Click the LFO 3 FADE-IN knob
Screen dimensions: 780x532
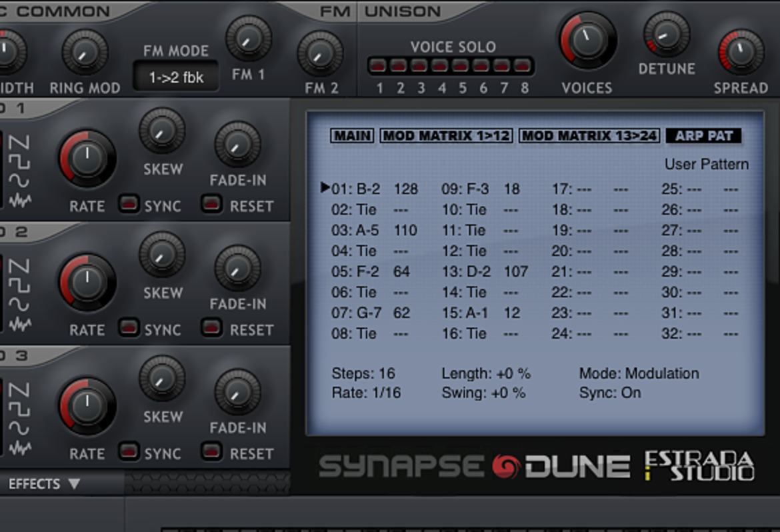237,391
